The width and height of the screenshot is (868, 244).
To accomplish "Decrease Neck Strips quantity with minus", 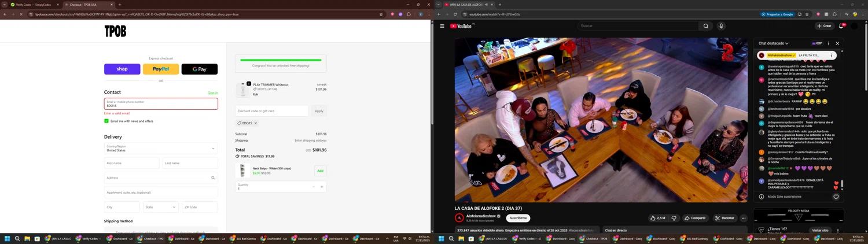I will click(x=314, y=187).
